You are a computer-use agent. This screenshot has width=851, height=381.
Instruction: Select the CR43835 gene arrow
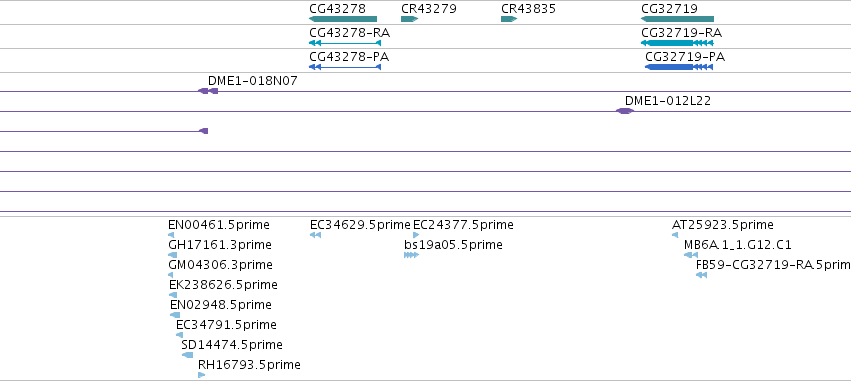coord(509,19)
